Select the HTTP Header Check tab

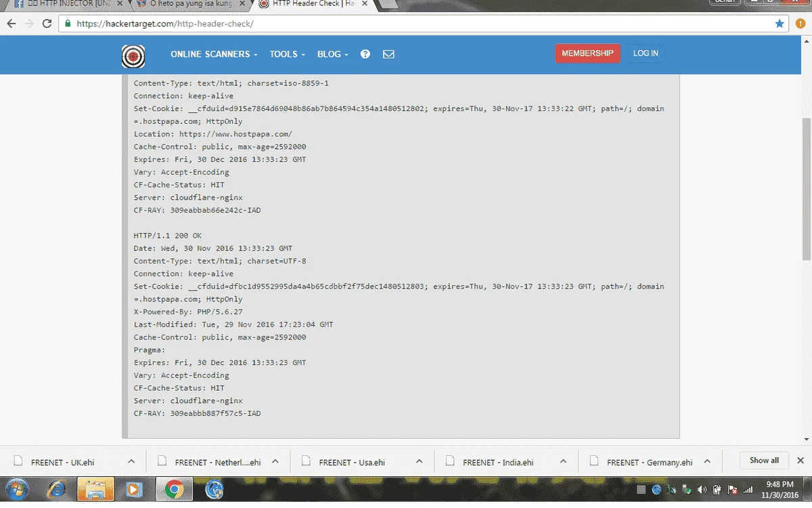[314, 4]
